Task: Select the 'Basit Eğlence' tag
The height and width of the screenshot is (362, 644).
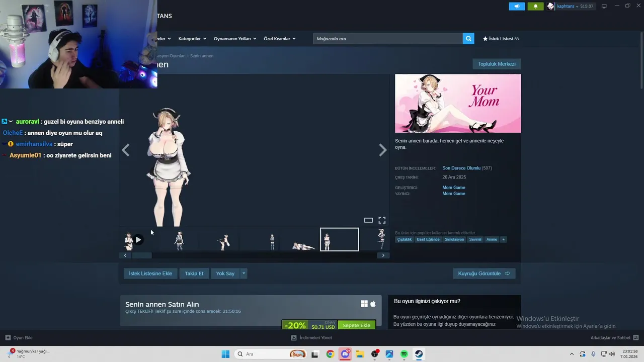Action: [428, 239]
